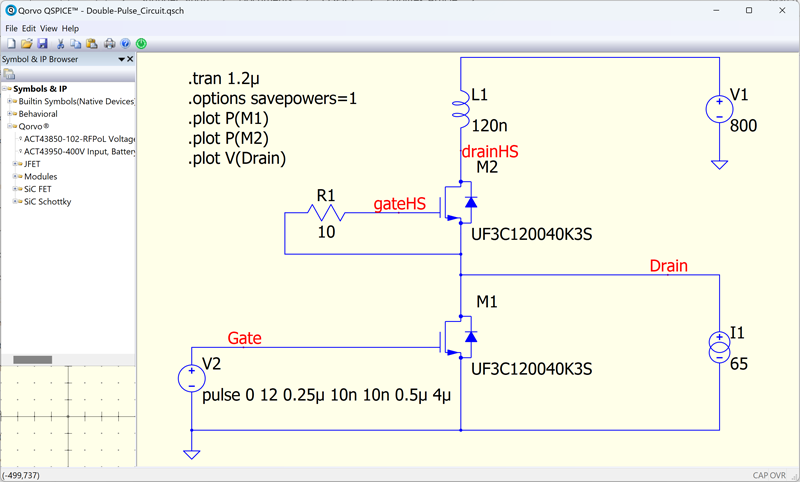The height and width of the screenshot is (482, 800).
Task: Click the red Gate net label
Action: click(244, 338)
